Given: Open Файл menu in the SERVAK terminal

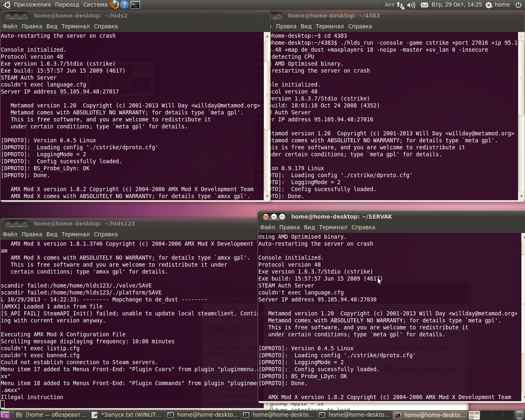Looking at the screenshot, I should tap(267, 227).
